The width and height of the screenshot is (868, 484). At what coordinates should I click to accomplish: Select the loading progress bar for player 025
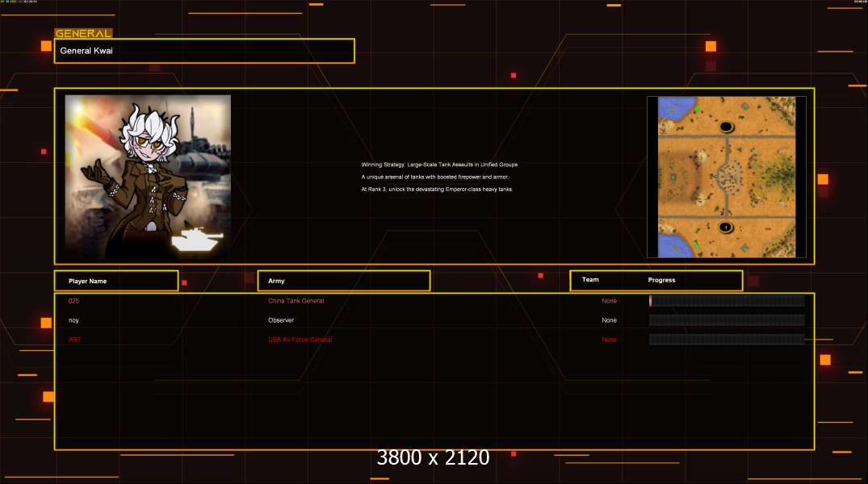(726, 301)
